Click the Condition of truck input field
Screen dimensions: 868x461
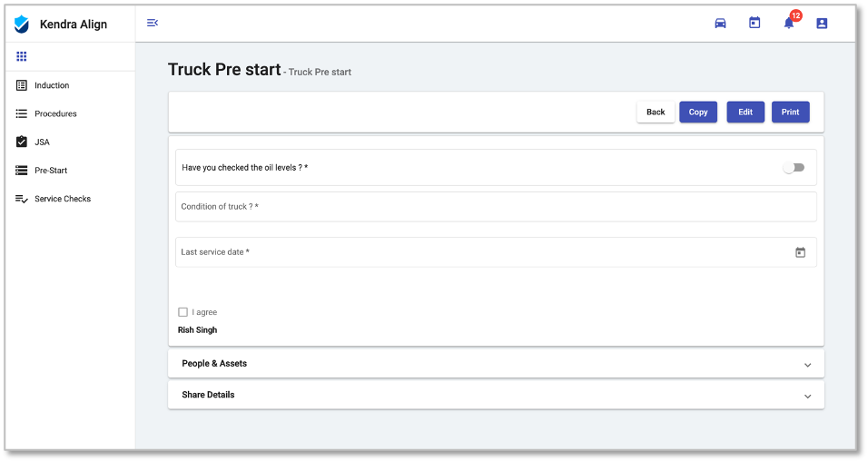coord(496,207)
